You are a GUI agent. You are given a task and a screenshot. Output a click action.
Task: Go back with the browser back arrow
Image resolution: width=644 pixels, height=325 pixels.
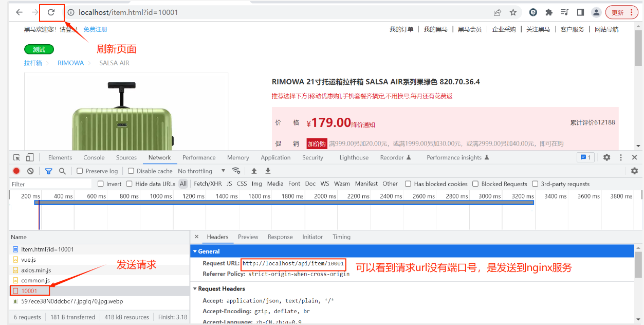tap(19, 12)
